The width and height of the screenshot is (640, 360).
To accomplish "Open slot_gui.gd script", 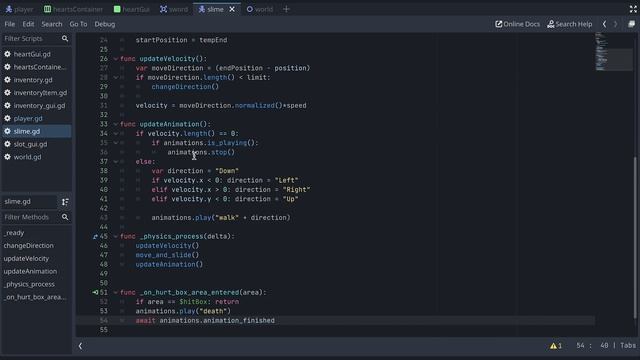I will coord(31,144).
